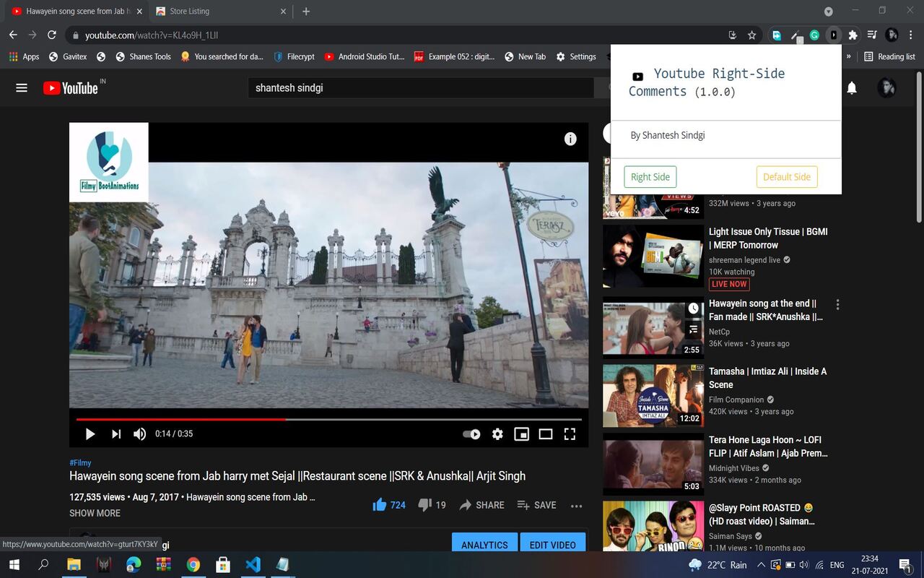The height and width of the screenshot is (578, 924).
Task: Bookmark this page with the star
Action: [x=751, y=35]
